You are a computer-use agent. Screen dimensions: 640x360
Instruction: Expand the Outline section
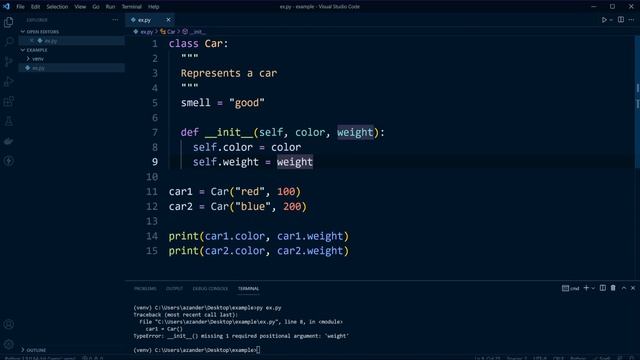(33, 350)
